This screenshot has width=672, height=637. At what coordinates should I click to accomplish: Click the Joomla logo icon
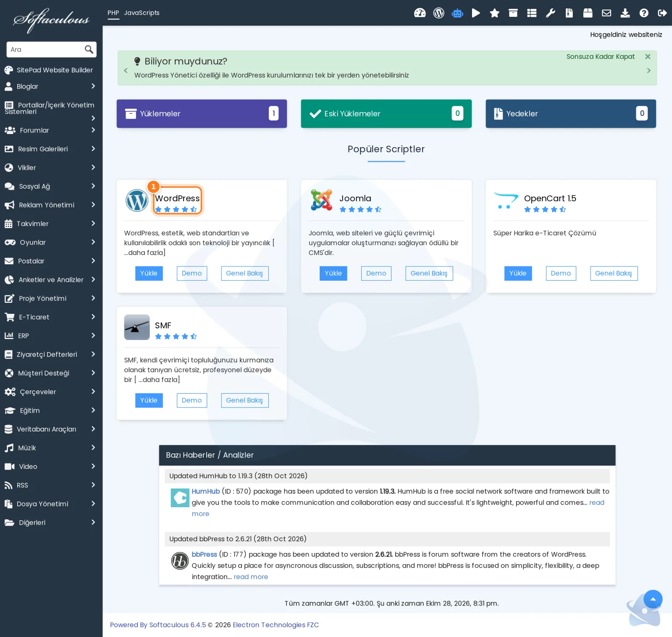(321, 200)
